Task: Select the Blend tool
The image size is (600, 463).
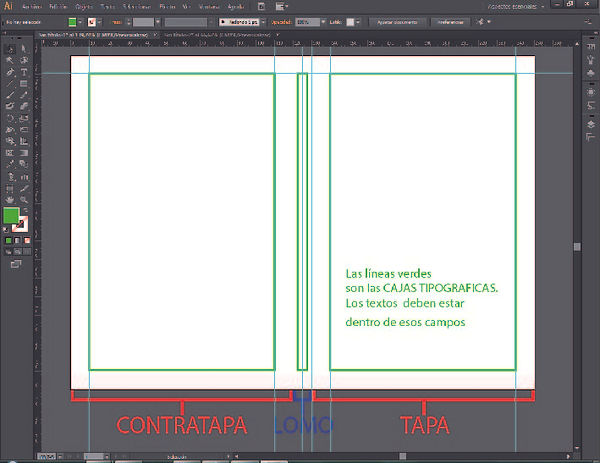Action: coord(24,165)
